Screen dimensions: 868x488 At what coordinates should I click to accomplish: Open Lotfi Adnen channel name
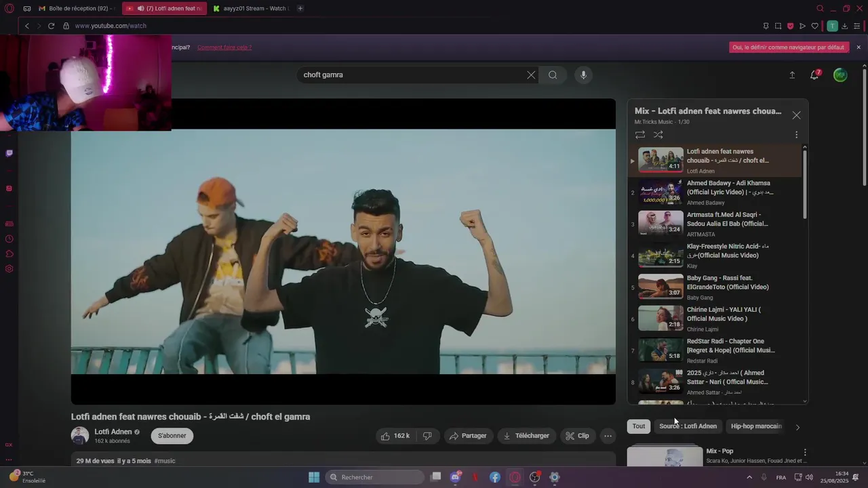tap(113, 432)
